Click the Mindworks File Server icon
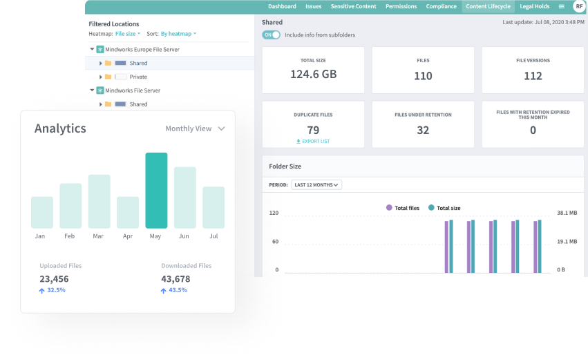Screen dimensions: 588x364 [100, 90]
